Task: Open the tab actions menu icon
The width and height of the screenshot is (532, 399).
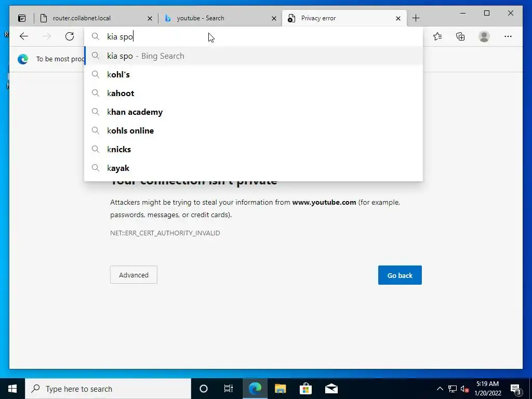Action: [x=22, y=18]
